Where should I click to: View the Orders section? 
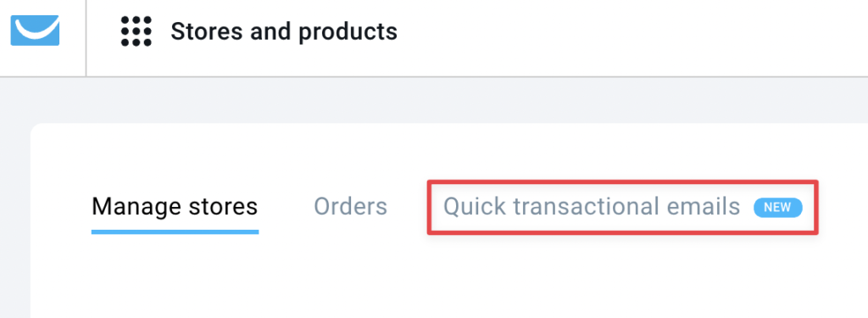click(350, 207)
